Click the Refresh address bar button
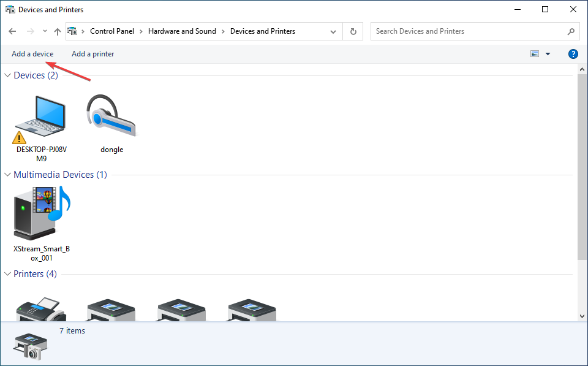The width and height of the screenshot is (588, 366). [x=353, y=31]
